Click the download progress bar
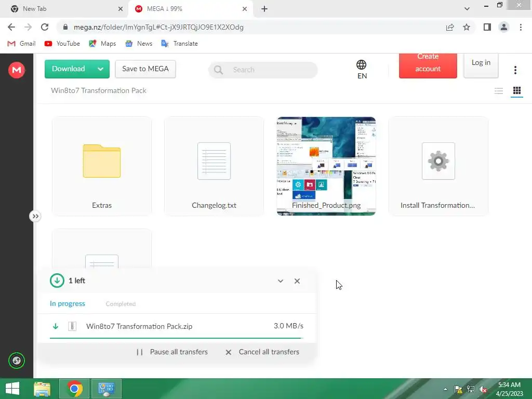Image resolution: width=532 pixels, height=399 pixels. [177, 338]
